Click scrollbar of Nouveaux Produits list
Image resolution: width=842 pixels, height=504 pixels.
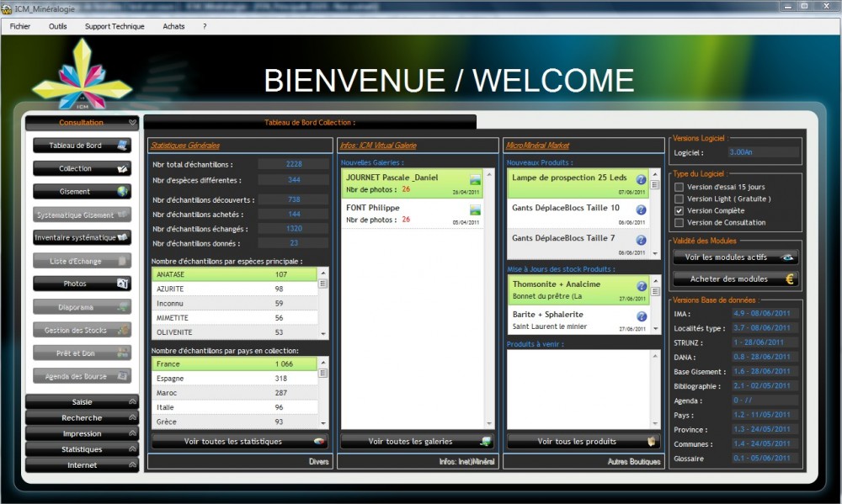point(655,214)
